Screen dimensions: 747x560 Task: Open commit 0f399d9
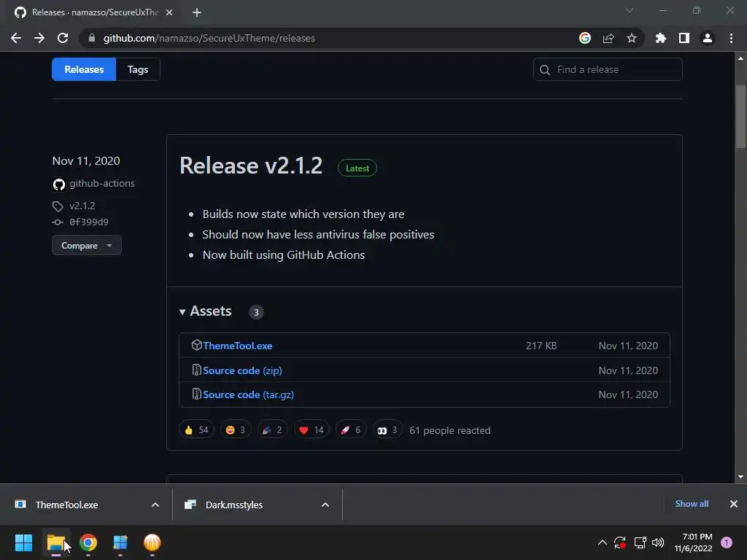[89, 222]
